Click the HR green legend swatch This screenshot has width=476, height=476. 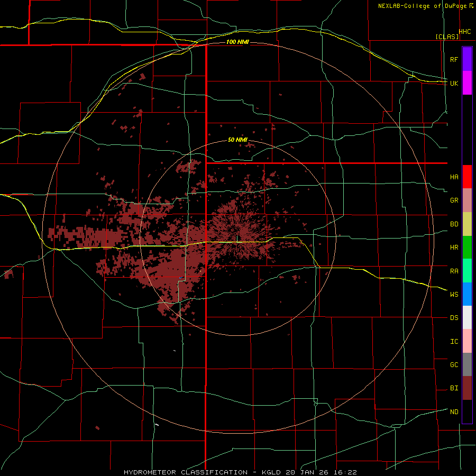click(467, 247)
